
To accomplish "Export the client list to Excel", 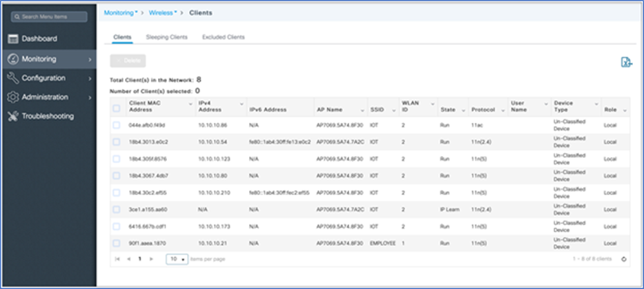I will pyautogui.click(x=626, y=62).
